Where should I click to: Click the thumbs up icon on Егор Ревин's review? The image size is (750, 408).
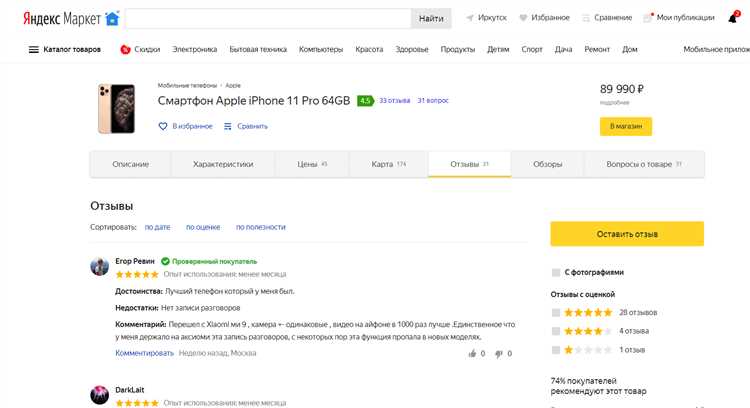pyautogui.click(x=470, y=353)
